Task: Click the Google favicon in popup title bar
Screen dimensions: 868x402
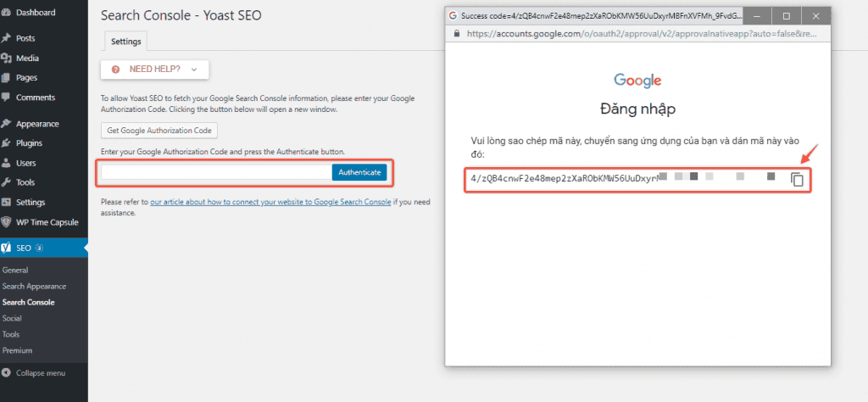Action: tap(453, 15)
